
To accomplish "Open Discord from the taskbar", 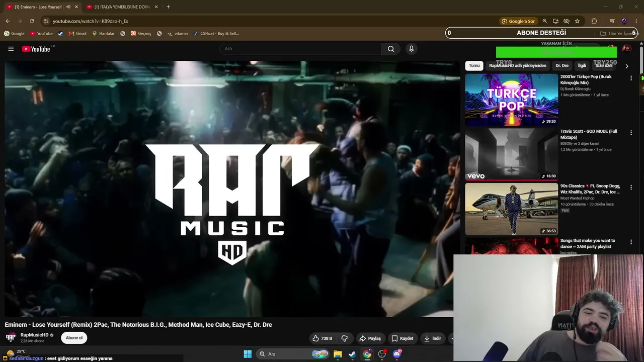I will 397,354.
